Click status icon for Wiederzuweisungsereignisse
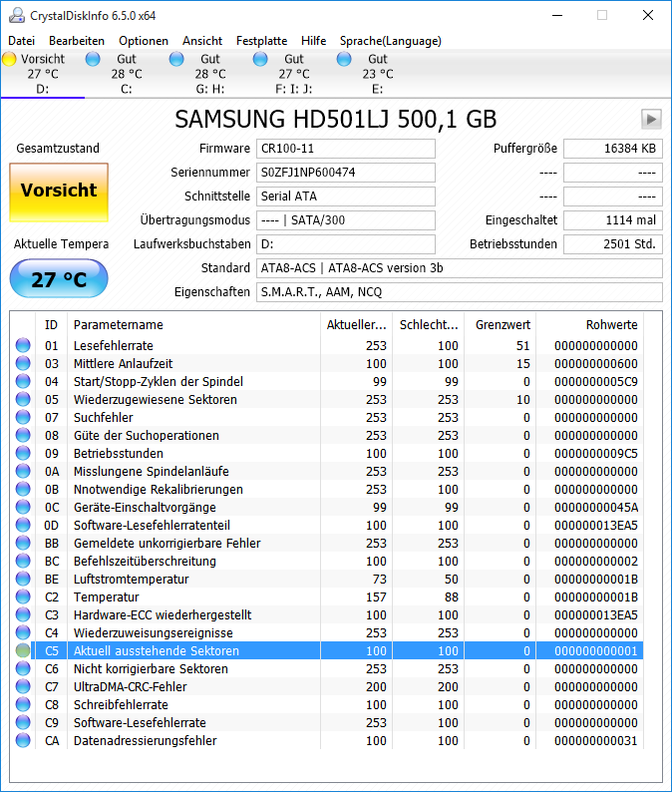Screen dimensions: 672x792 pos(23,632)
